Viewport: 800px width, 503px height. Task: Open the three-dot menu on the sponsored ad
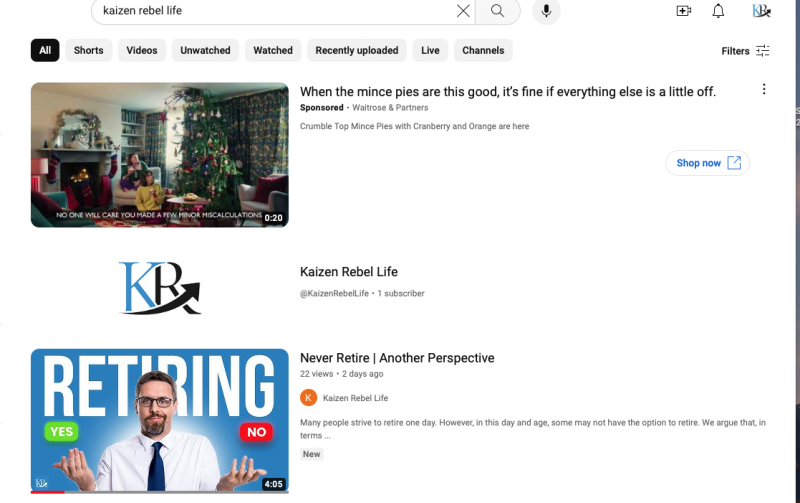tap(764, 90)
